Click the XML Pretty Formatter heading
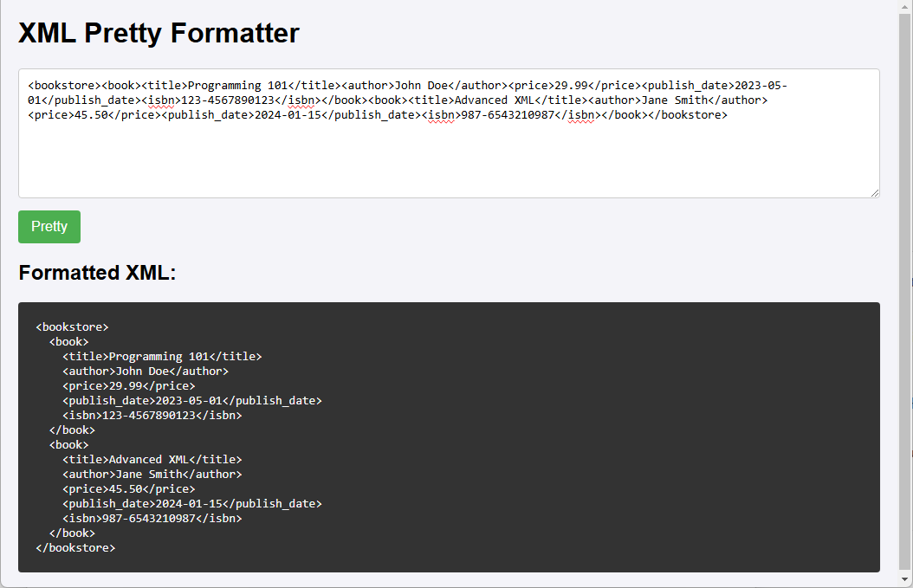 point(159,33)
